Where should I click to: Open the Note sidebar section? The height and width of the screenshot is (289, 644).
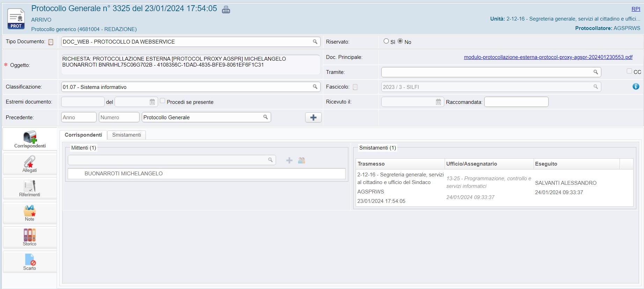point(30,213)
